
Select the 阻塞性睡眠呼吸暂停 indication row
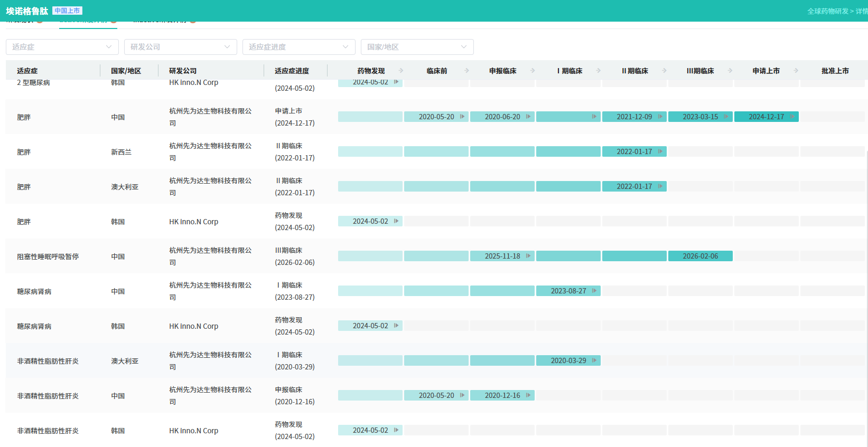click(x=48, y=256)
